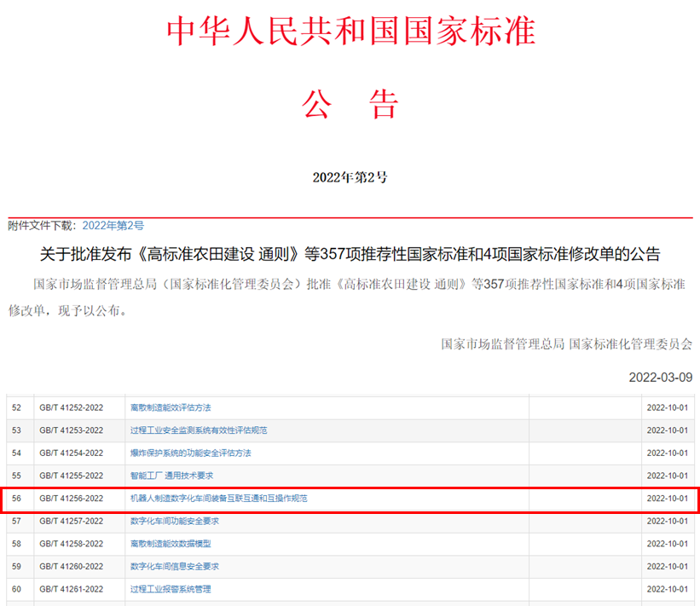Open the 过程工业安全监测系统有效性评估规范 link
Viewport: 700px width, 606px height.
pos(199,430)
